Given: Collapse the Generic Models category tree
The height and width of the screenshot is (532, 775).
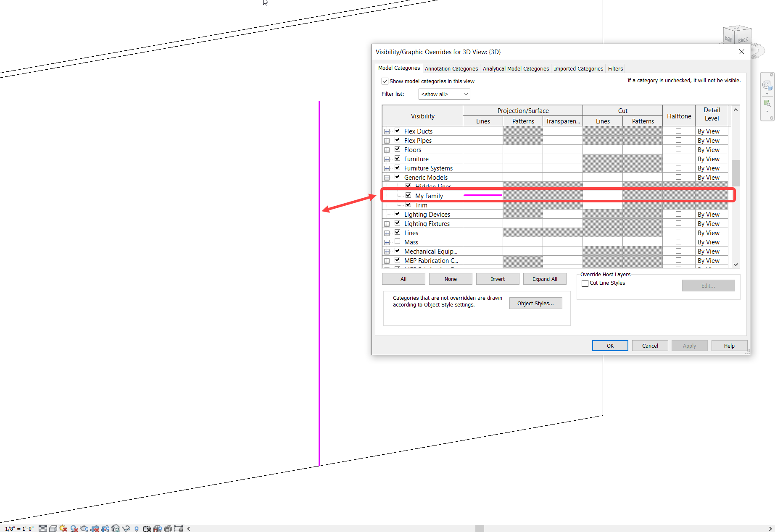Looking at the screenshot, I should 387,177.
